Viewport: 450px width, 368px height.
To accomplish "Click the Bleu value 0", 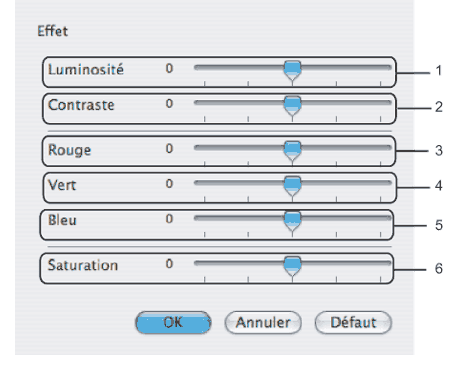I will pyautogui.click(x=169, y=219).
